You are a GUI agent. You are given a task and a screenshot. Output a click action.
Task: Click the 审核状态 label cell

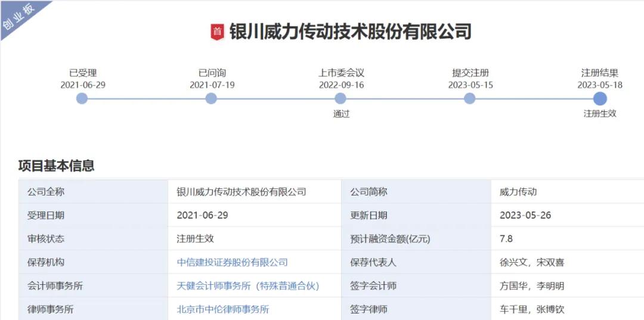point(93,238)
